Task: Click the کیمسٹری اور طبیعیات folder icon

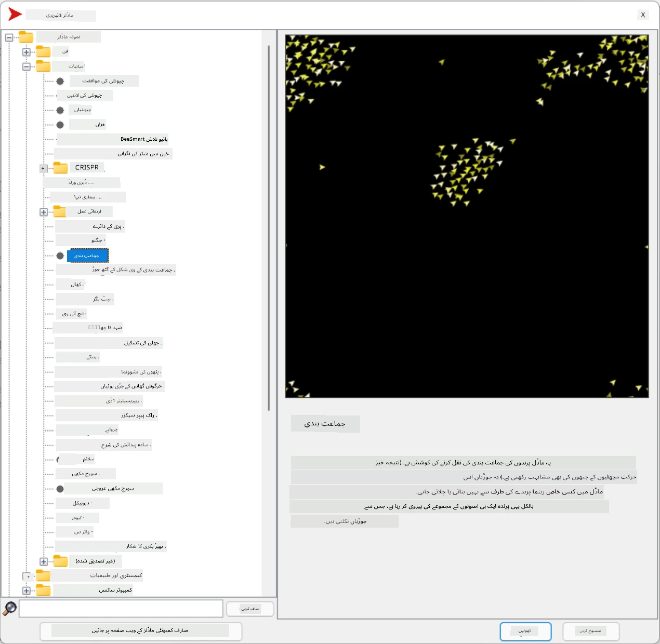Action: [43, 575]
